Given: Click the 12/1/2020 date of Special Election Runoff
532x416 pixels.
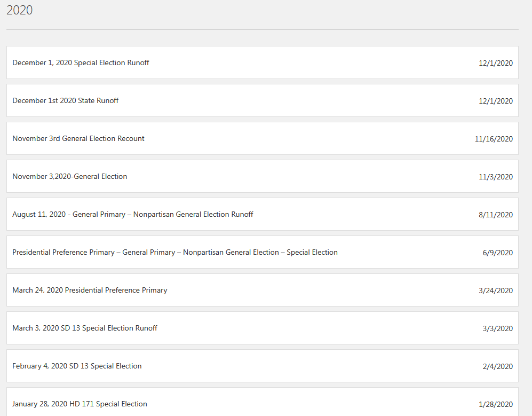Looking at the screenshot, I should pos(496,63).
